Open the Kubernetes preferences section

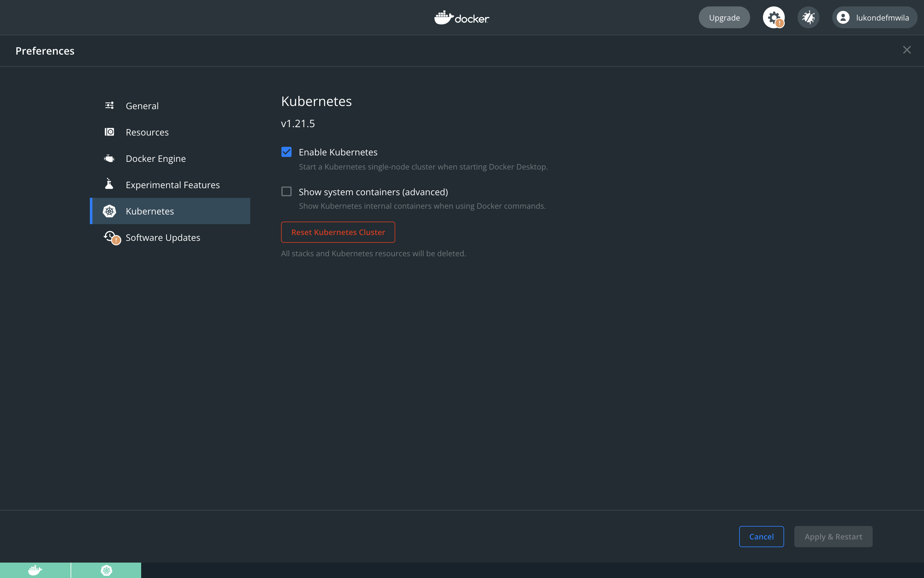(170, 211)
